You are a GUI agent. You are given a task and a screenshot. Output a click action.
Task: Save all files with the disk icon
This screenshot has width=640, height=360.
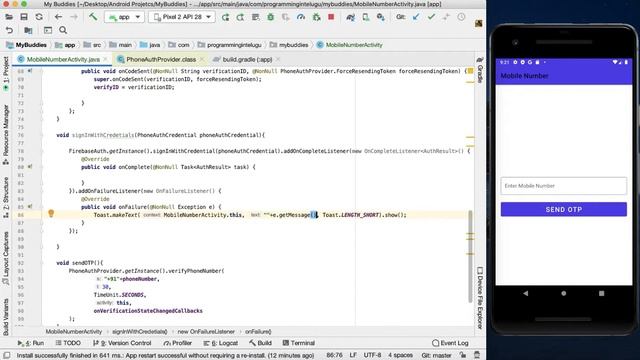[24, 17]
